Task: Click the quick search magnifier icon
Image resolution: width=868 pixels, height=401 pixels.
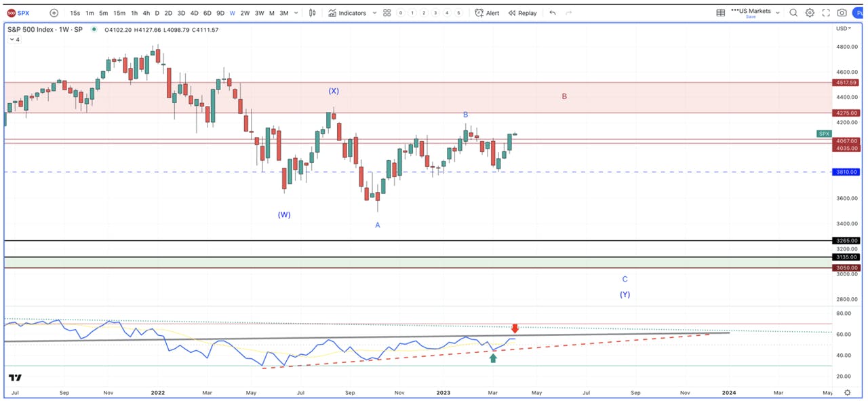Action: 793,13
